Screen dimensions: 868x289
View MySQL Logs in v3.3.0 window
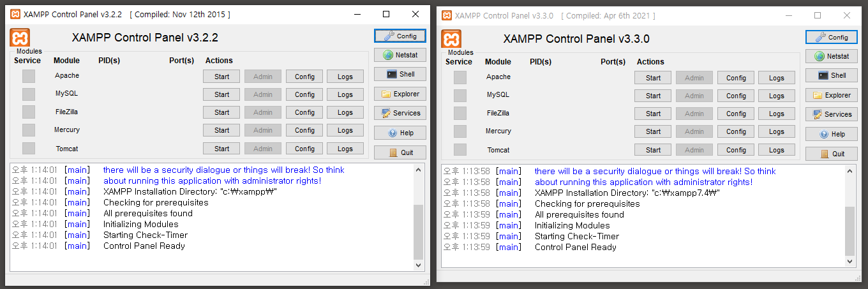[x=777, y=96]
